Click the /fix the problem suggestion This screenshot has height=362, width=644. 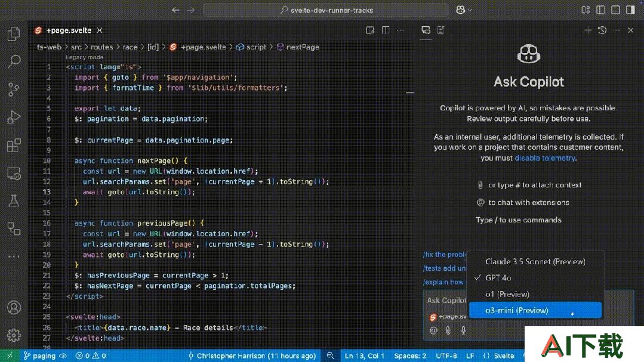click(445, 255)
